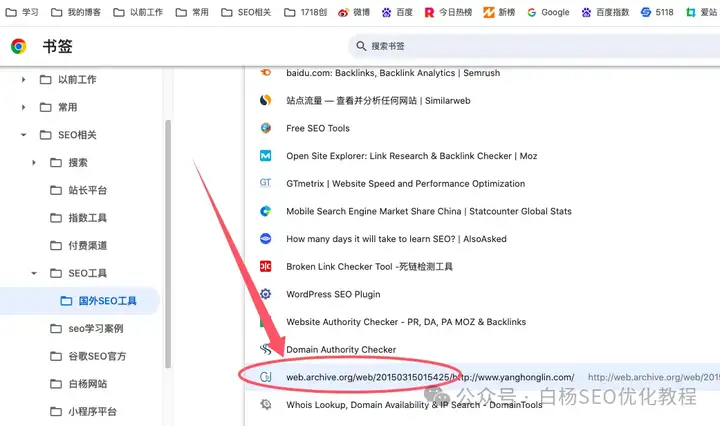This screenshot has width=720, height=426.
Task: Open web.archive.org yanghonglin.com bookmark
Action: tap(430, 377)
